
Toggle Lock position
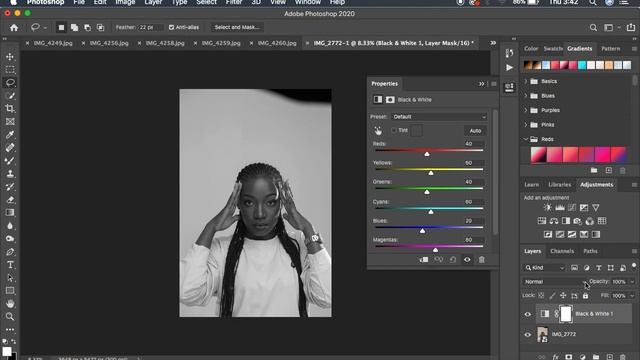563,296
